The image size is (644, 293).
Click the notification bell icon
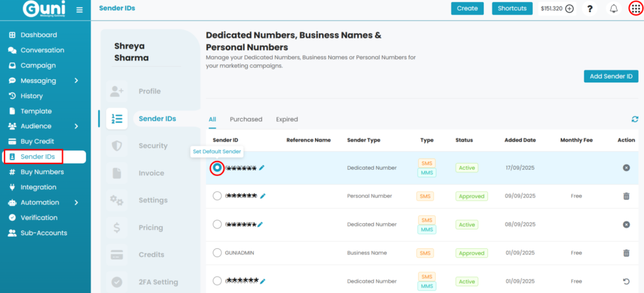click(x=614, y=9)
